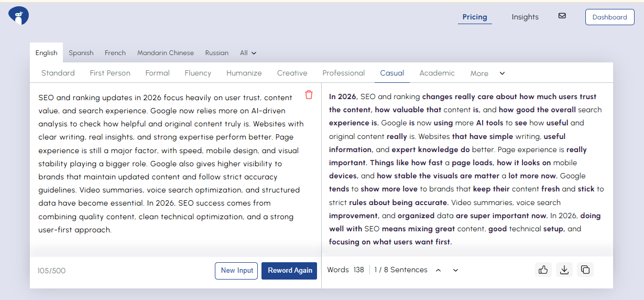644x300 pixels.
Task: Download the reworded output
Action: (564, 270)
